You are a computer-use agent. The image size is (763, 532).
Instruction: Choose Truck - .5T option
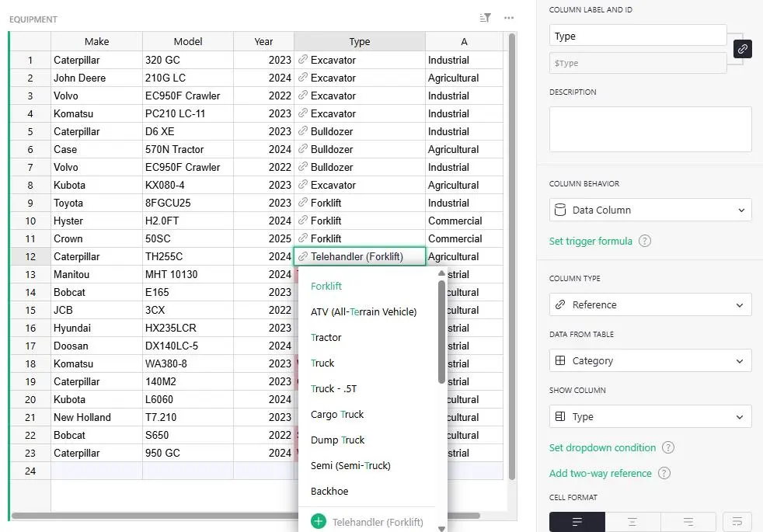coord(368,388)
